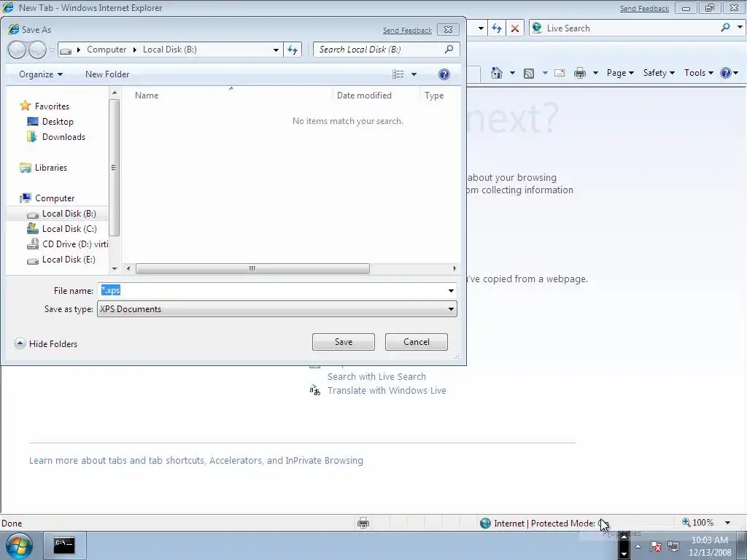Click the file list scroll left arrow
The image size is (747, 560).
pos(128,268)
